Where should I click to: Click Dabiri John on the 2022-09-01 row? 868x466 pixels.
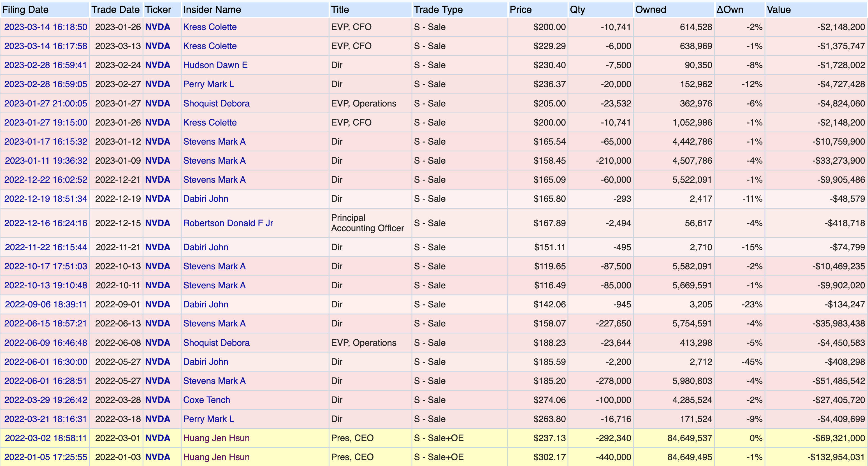(x=206, y=304)
